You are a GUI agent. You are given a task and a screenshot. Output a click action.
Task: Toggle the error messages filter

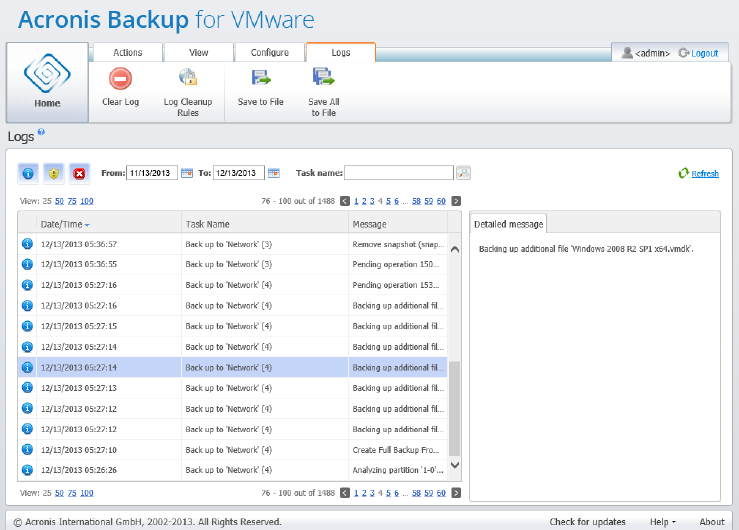[x=79, y=173]
